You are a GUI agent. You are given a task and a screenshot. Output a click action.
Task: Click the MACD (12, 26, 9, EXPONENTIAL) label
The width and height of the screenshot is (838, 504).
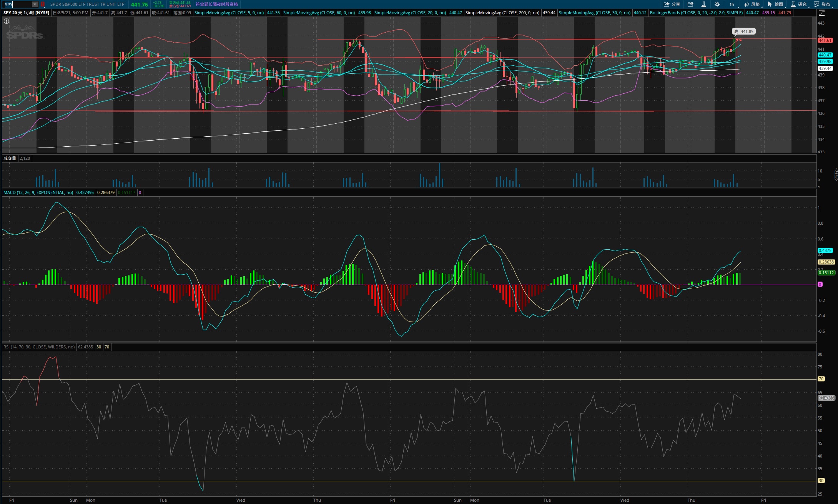(38, 192)
